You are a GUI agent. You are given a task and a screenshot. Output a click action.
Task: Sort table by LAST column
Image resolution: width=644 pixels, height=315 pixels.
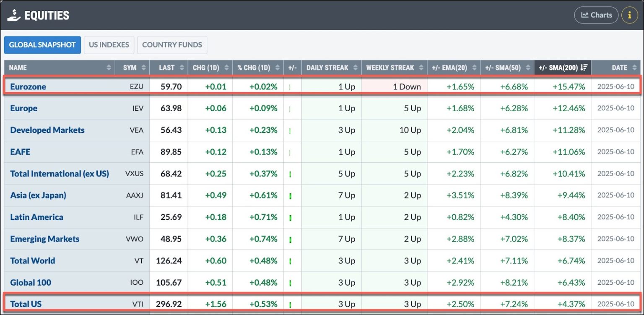pos(169,68)
